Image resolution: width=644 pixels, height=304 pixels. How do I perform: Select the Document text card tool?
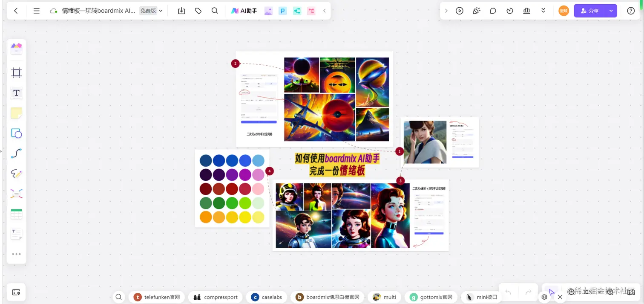click(x=16, y=234)
